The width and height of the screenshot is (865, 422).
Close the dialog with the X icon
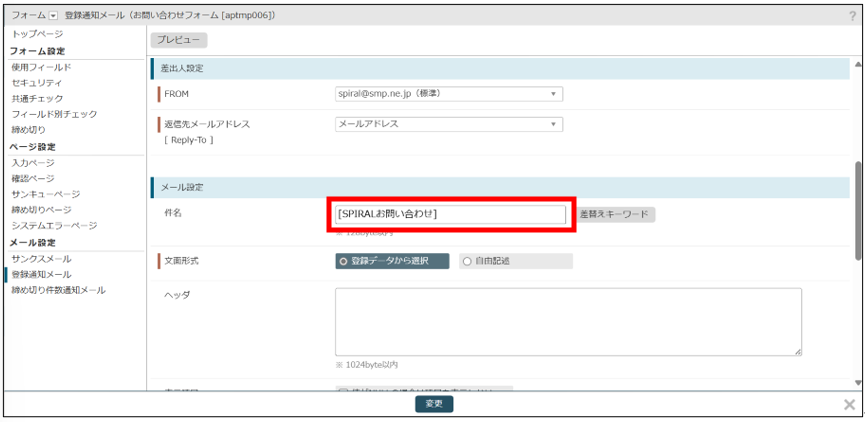pos(850,404)
